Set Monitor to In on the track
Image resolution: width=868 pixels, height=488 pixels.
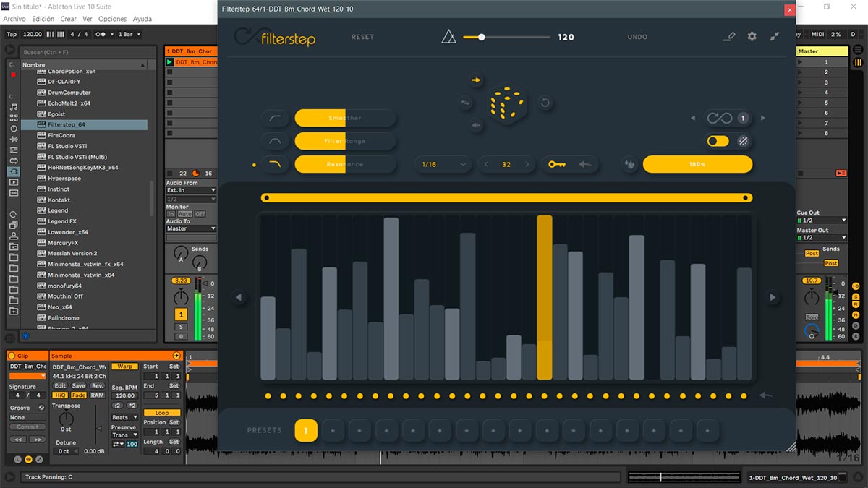pyautogui.click(x=171, y=214)
